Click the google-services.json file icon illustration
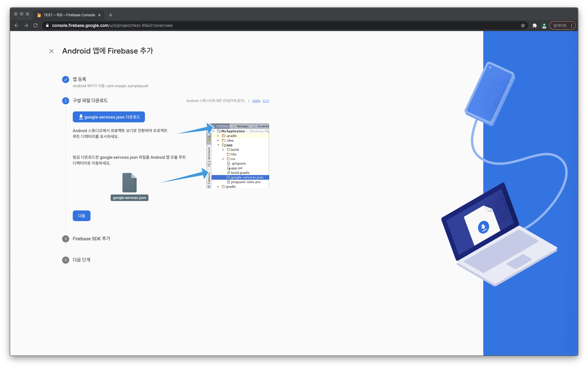This screenshot has height=368, width=588. click(130, 183)
